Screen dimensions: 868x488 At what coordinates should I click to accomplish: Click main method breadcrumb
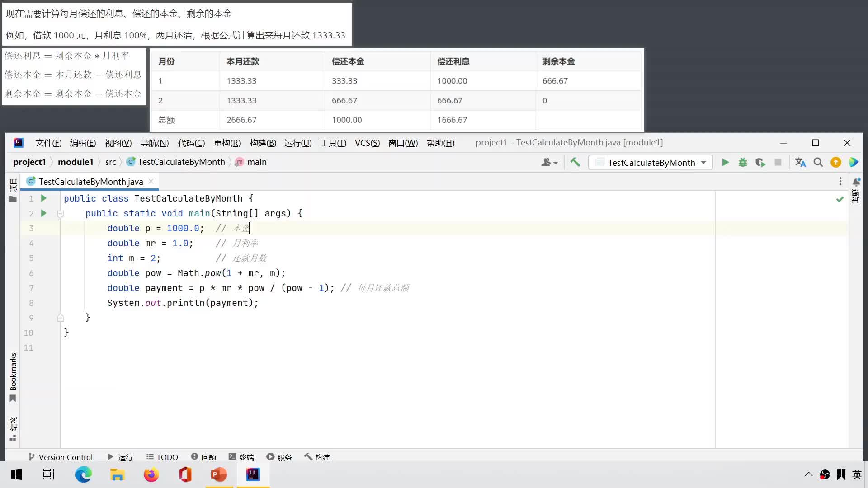[x=251, y=162]
